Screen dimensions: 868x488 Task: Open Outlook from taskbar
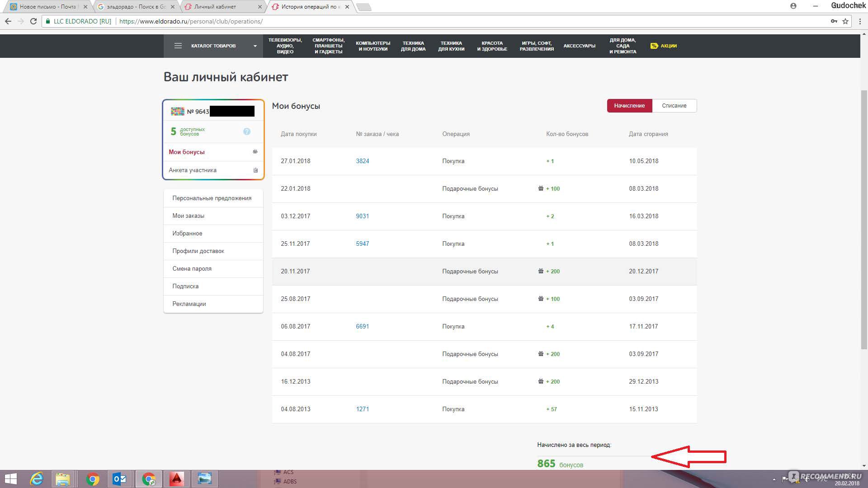pos(119,479)
